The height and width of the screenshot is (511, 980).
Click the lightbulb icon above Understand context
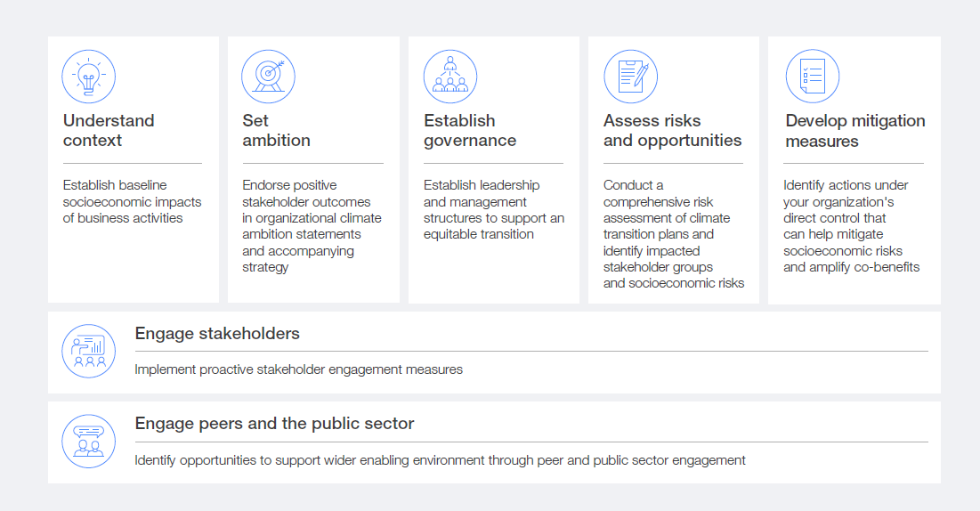coord(88,77)
